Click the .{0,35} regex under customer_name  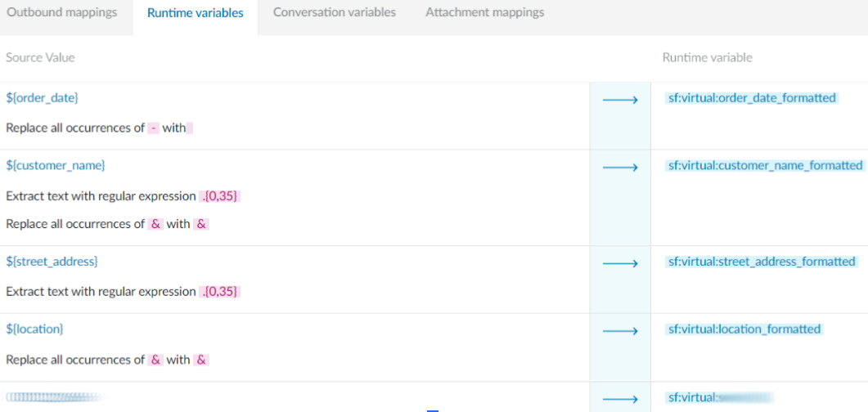tap(220, 196)
